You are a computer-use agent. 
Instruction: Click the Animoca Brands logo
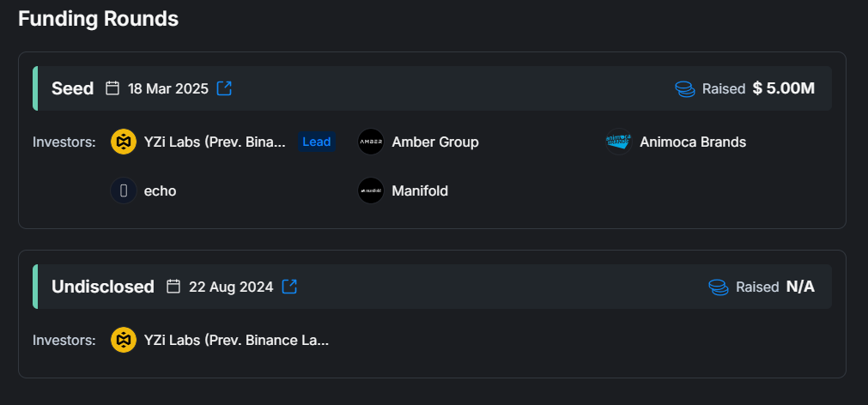pos(618,142)
